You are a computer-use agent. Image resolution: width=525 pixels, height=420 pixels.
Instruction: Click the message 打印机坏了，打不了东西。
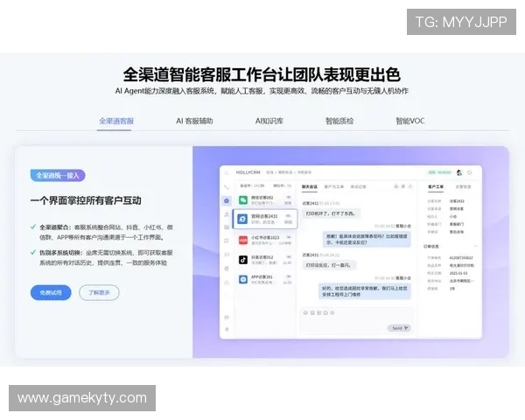pos(331,213)
